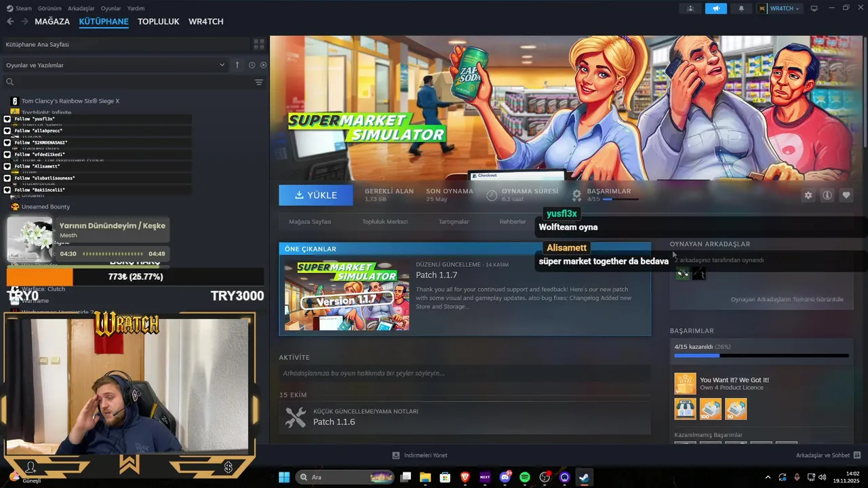
Task: Open the Yardım menu
Action: (136, 8)
